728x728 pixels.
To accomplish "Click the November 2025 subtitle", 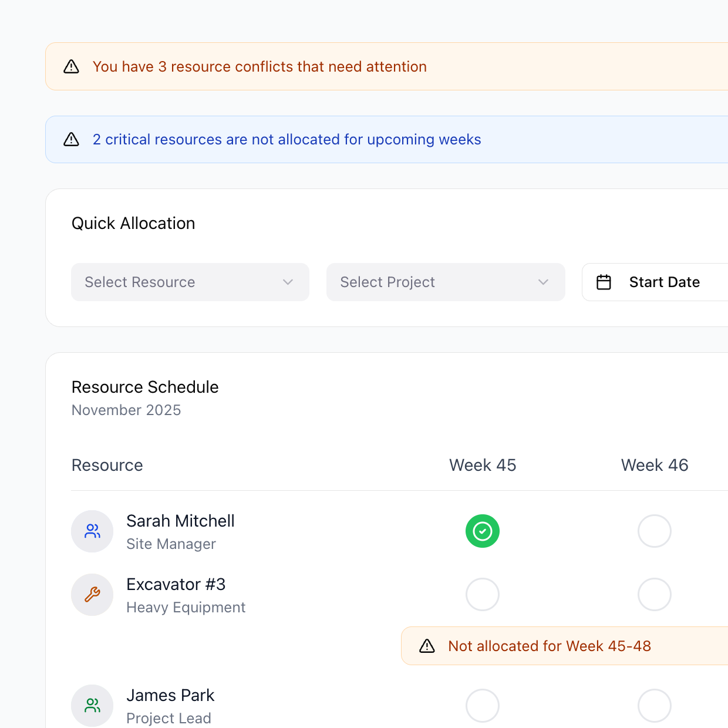I will click(126, 410).
